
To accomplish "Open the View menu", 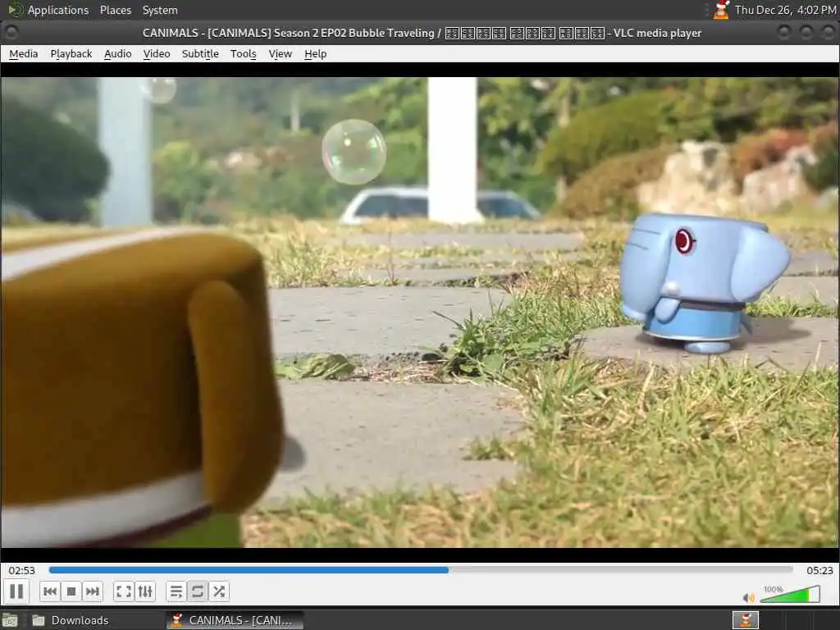I will [x=281, y=53].
